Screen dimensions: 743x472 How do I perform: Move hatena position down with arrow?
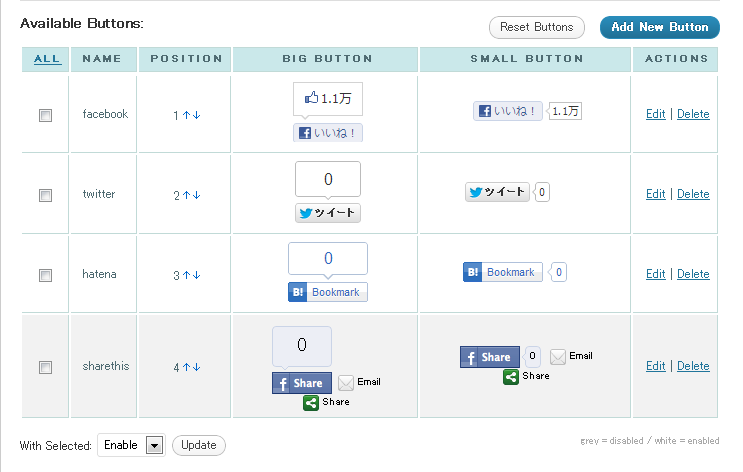(197, 275)
